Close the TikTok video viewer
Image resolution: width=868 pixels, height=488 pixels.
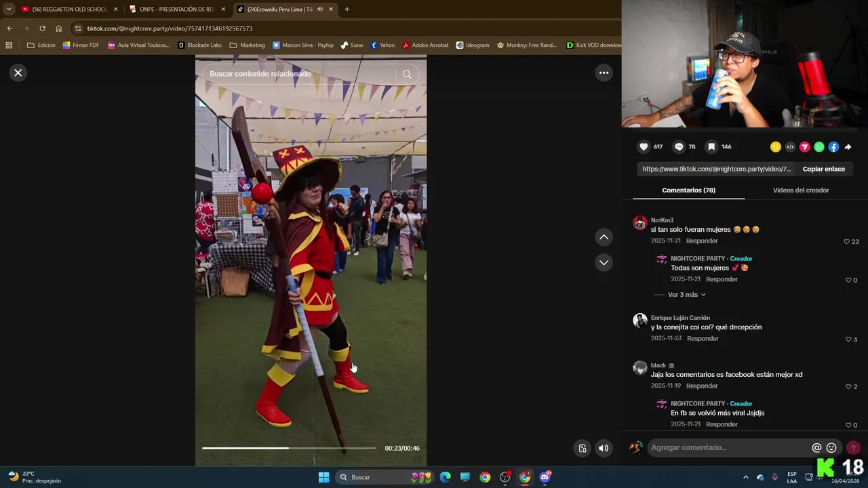(18, 73)
